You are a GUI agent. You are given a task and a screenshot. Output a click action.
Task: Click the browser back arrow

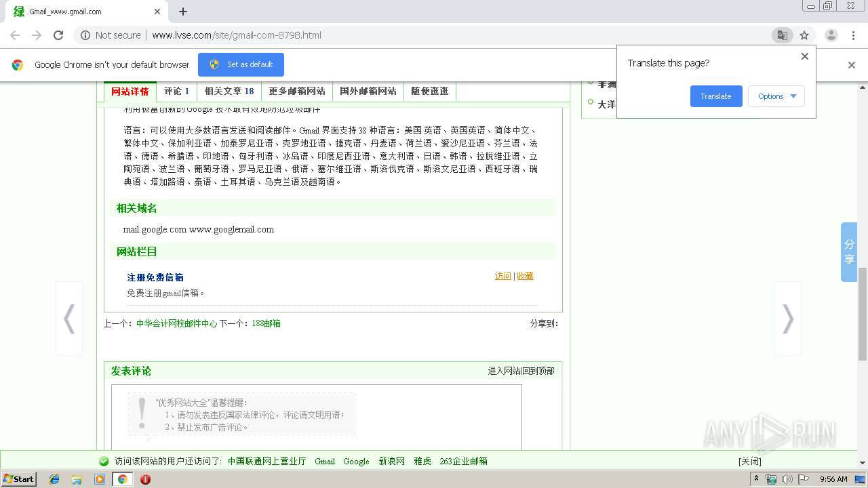15,35
